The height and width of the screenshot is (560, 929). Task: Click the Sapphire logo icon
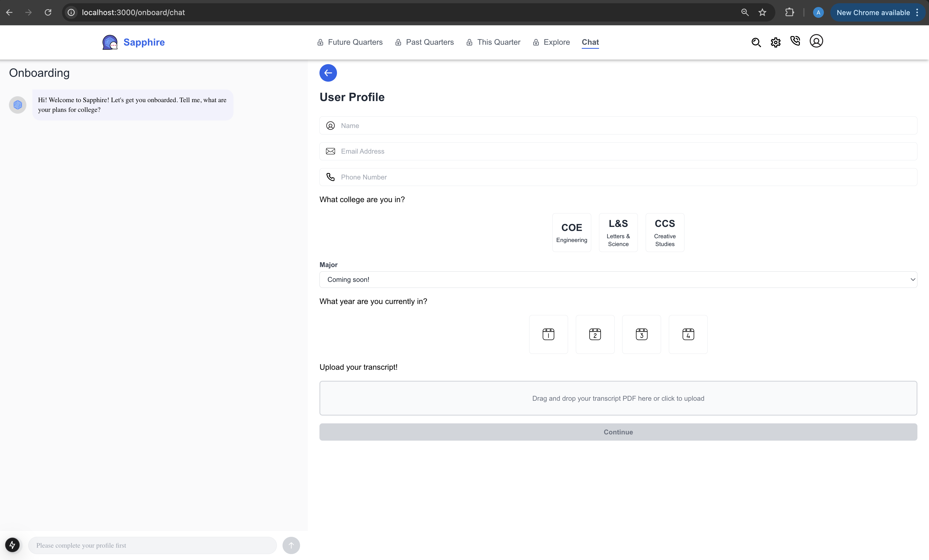coord(110,42)
